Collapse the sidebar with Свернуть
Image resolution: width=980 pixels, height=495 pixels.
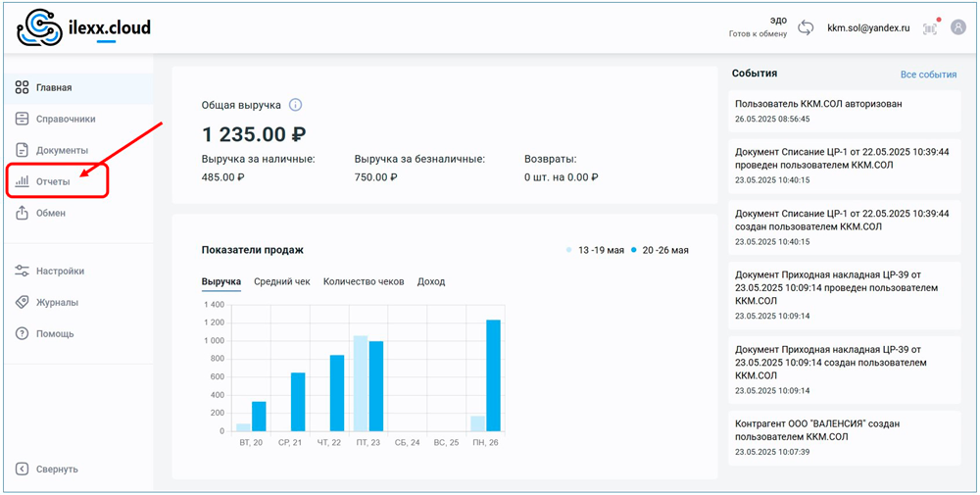(x=56, y=469)
